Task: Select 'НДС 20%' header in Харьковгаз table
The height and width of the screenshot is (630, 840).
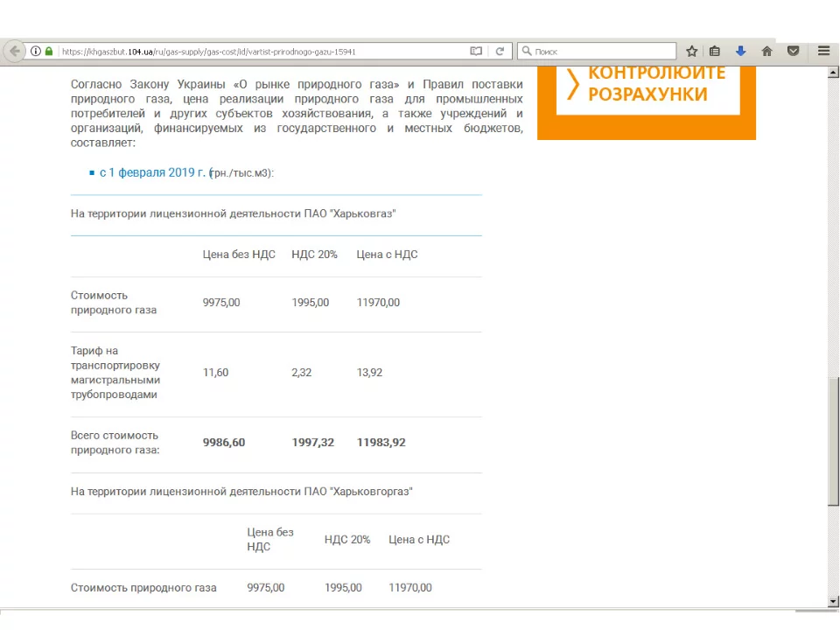Action: pos(314,255)
